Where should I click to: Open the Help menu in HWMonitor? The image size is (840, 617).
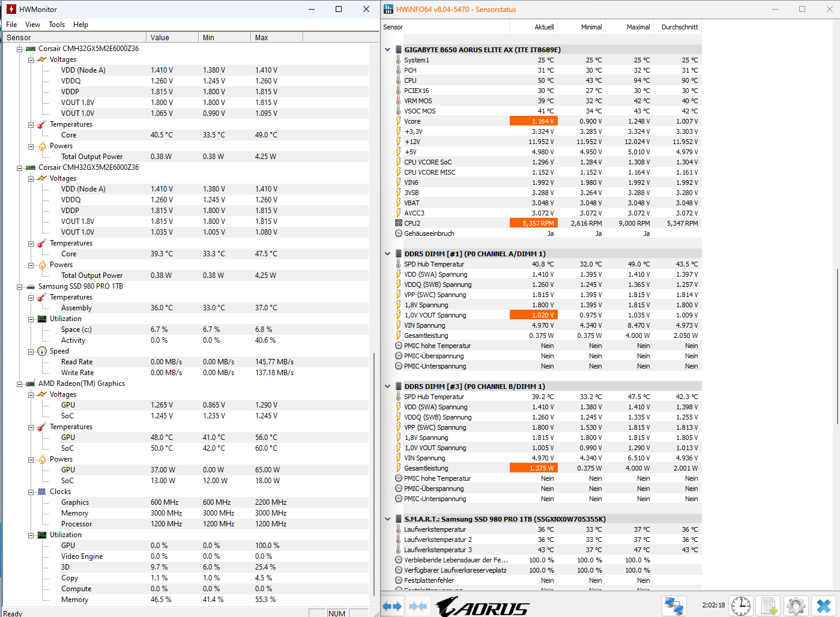tap(81, 25)
